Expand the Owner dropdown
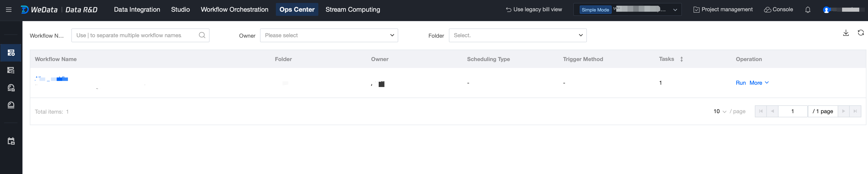868x174 pixels. click(328, 35)
